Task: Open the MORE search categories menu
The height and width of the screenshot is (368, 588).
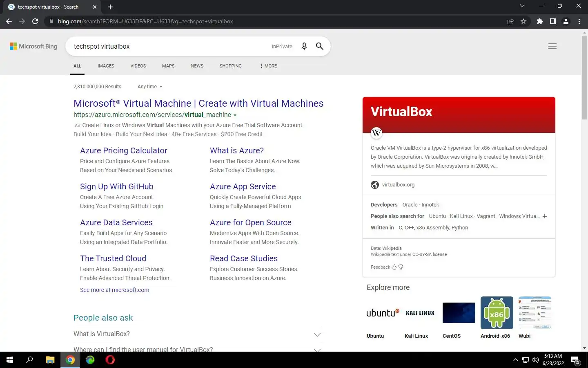Action: click(x=268, y=66)
